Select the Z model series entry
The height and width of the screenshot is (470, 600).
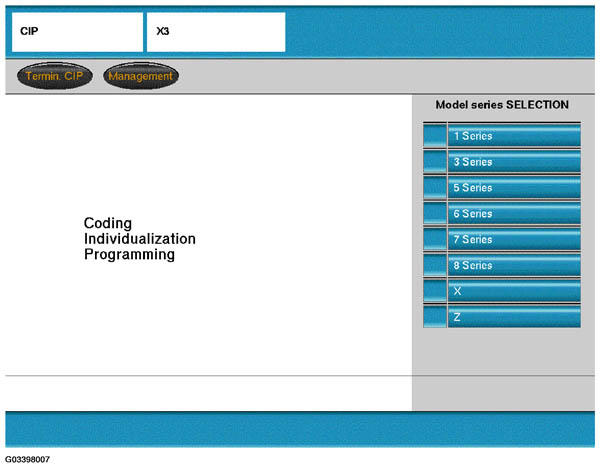[514, 317]
